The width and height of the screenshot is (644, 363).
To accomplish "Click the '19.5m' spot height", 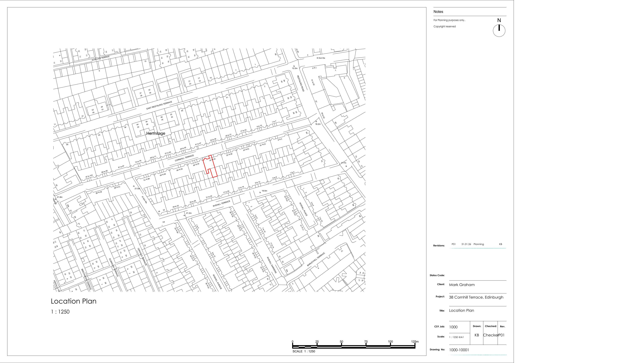I will (264, 191).
